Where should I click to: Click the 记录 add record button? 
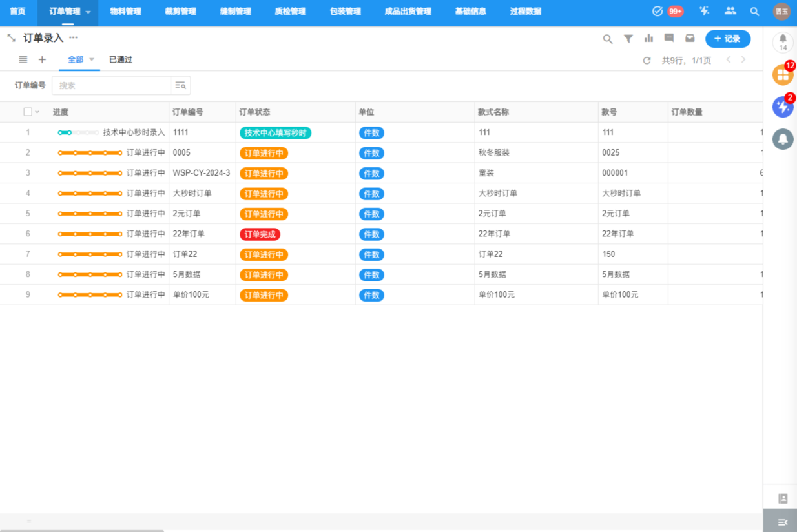pos(727,39)
